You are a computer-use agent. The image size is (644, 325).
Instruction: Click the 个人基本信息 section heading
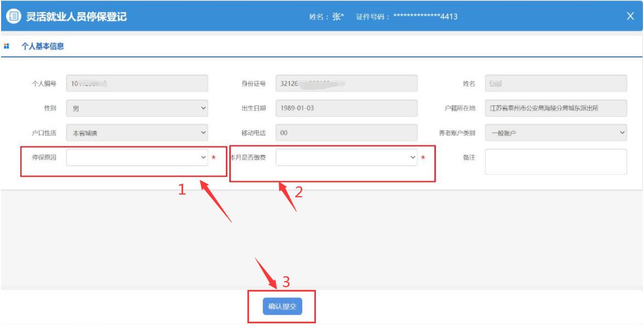pyautogui.click(x=42, y=47)
